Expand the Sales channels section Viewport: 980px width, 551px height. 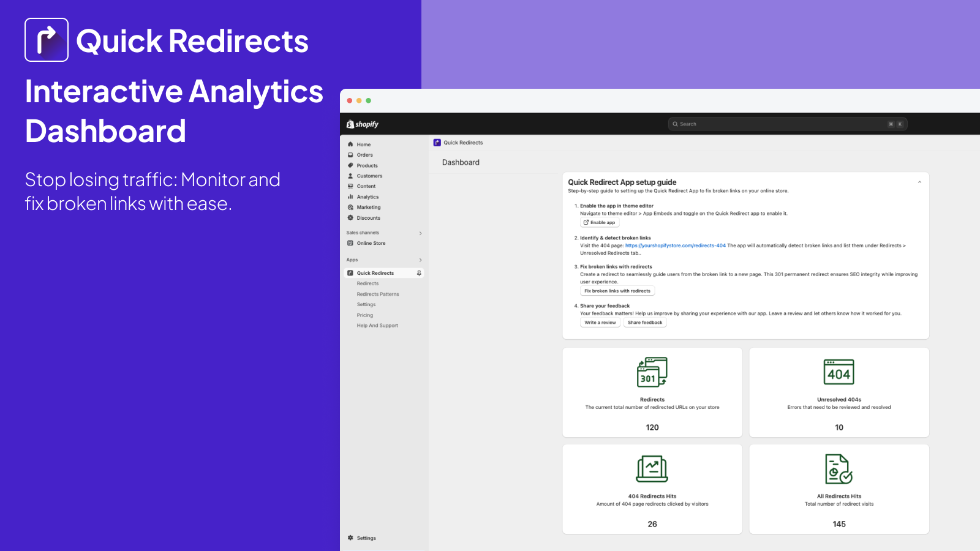[420, 233]
